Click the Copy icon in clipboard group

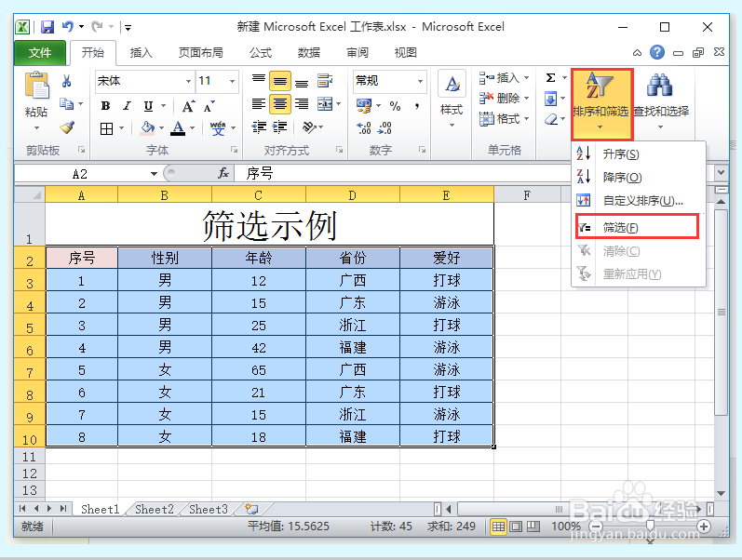tap(67, 103)
